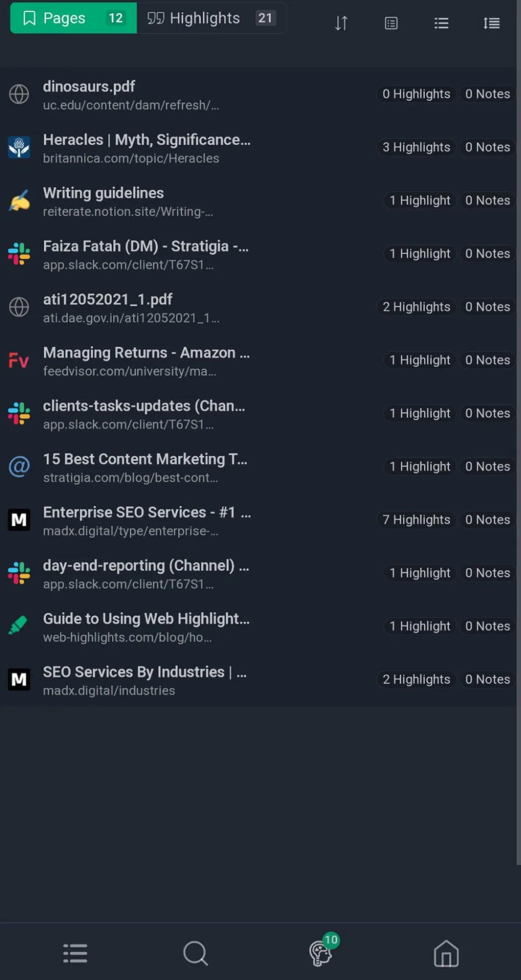Click the sort order arrows icon

coord(341,23)
